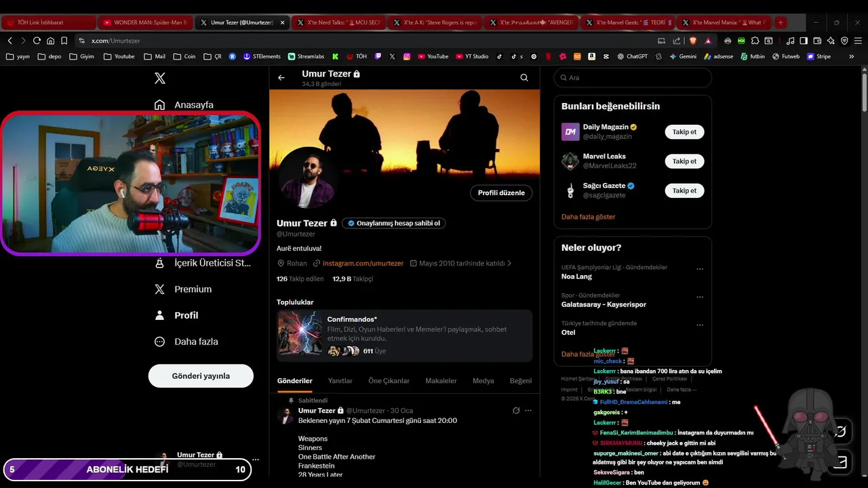Click the Brave Shields lion icon
The width and height of the screenshot is (868, 488).
[x=694, y=41]
